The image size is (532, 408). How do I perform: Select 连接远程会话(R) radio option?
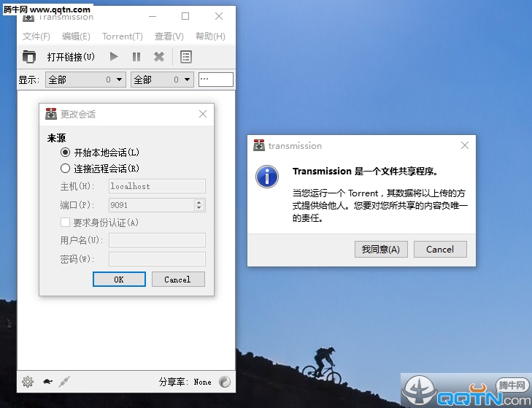click(100, 169)
